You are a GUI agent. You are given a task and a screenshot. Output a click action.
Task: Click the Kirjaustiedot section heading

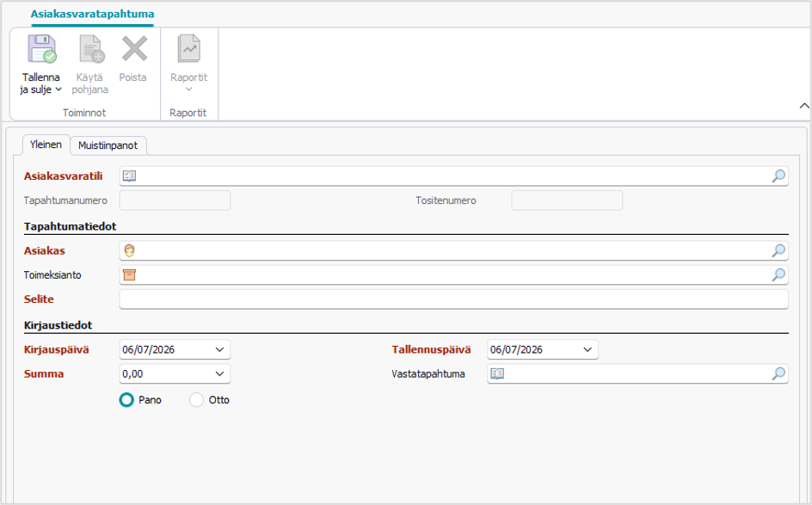(x=58, y=325)
